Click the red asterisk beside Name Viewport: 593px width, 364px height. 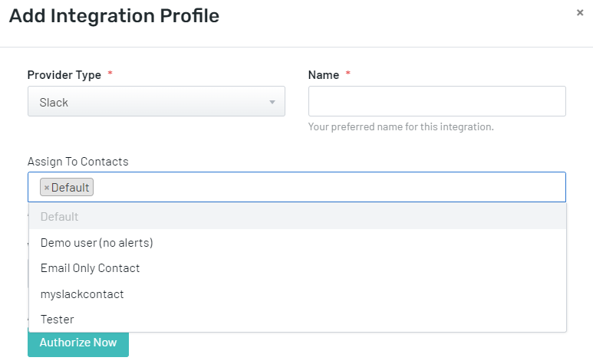pyautogui.click(x=348, y=73)
